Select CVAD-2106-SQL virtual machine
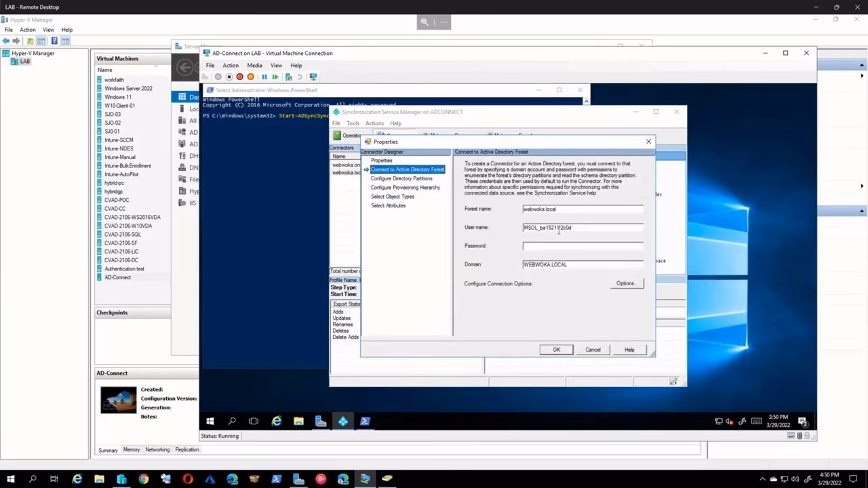The width and height of the screenshot is (868, 488). coord(123,235)
